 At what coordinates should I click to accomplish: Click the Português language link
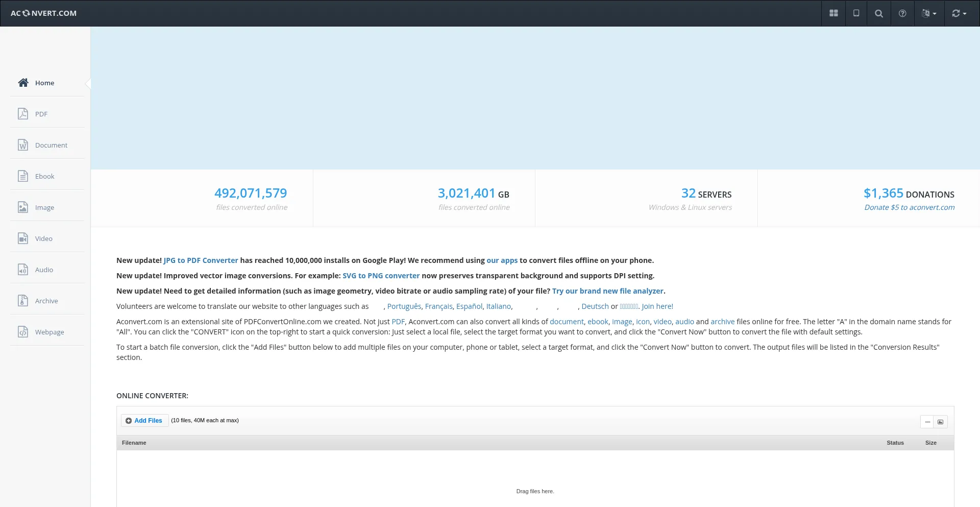(404, 306)
